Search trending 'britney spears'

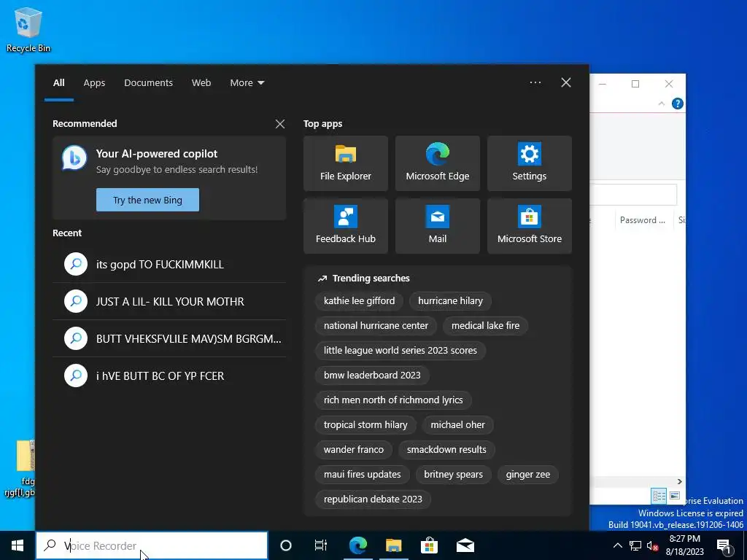tap(453, 474)
